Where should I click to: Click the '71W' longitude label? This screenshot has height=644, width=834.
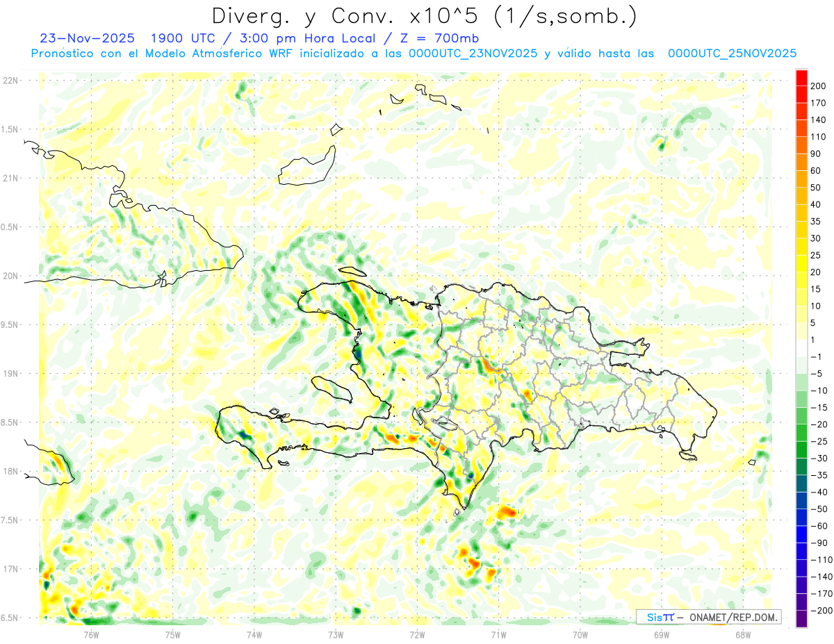[x=498, y=634]
